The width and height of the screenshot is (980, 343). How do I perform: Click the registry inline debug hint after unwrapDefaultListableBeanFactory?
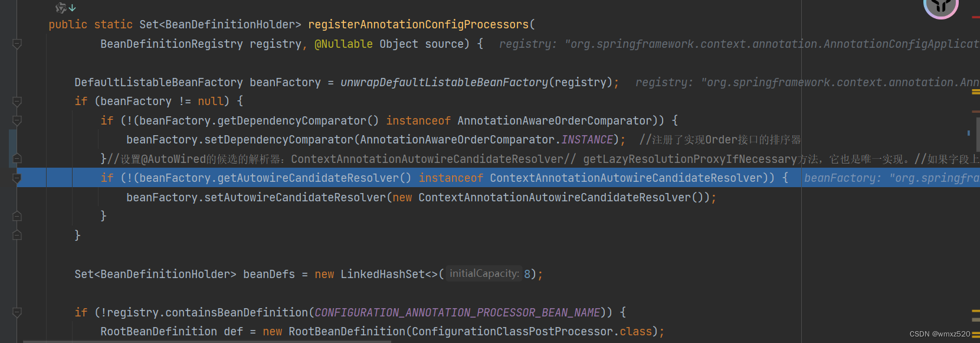coord(808,82)
